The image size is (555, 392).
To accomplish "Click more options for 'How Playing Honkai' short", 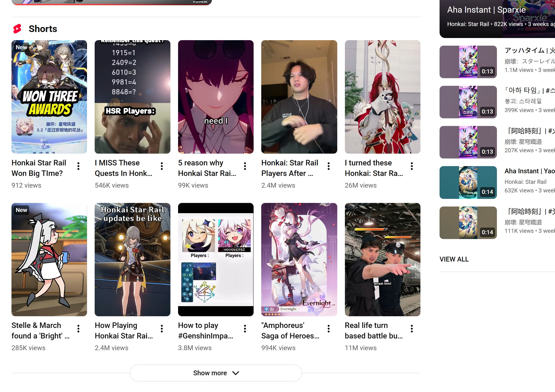I will click(x=162, y=329).
